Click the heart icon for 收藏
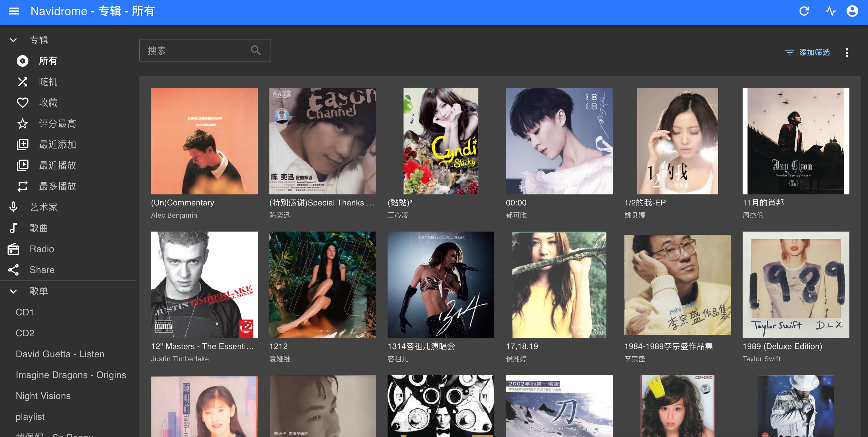Viewport: 868px width, 437px height. [23, 103]
